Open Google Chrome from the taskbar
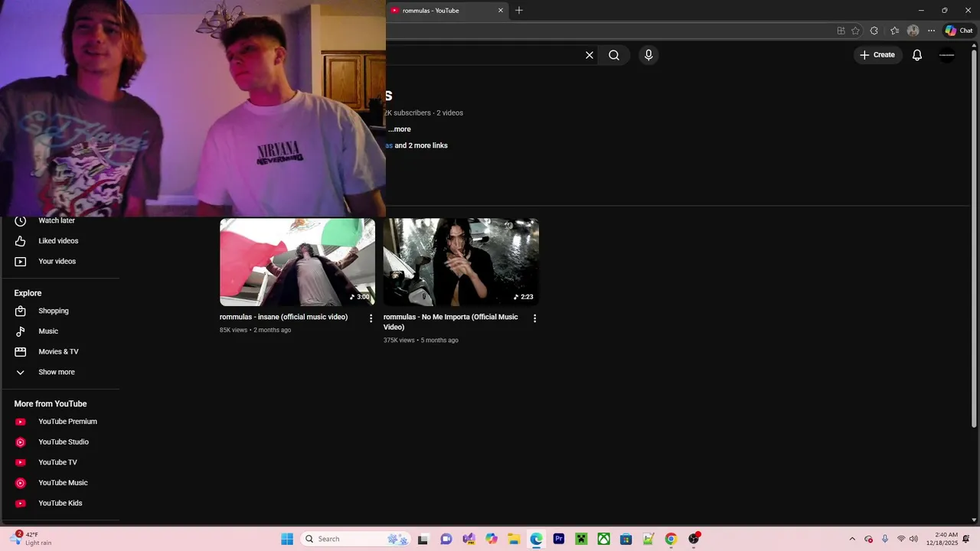 (671, 539)
